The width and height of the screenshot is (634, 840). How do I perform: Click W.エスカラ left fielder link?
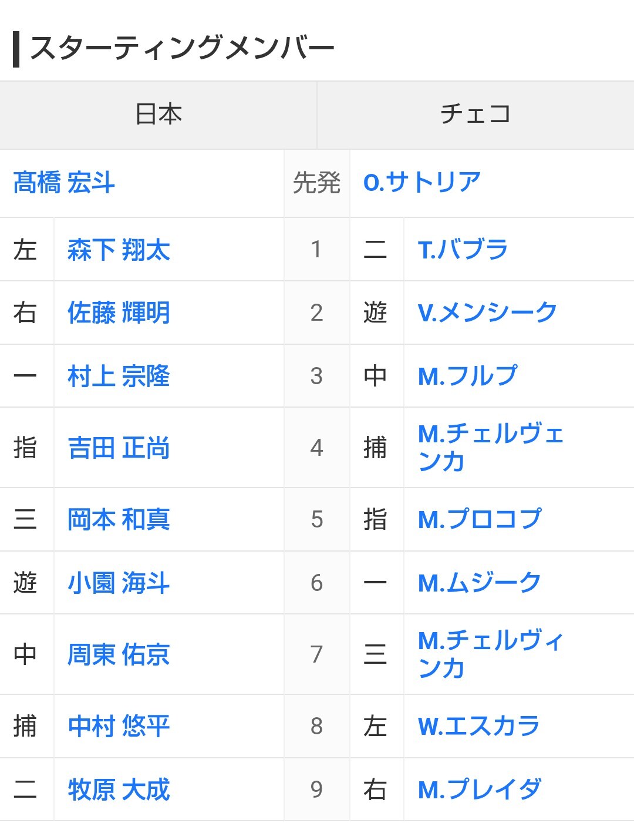478,727
